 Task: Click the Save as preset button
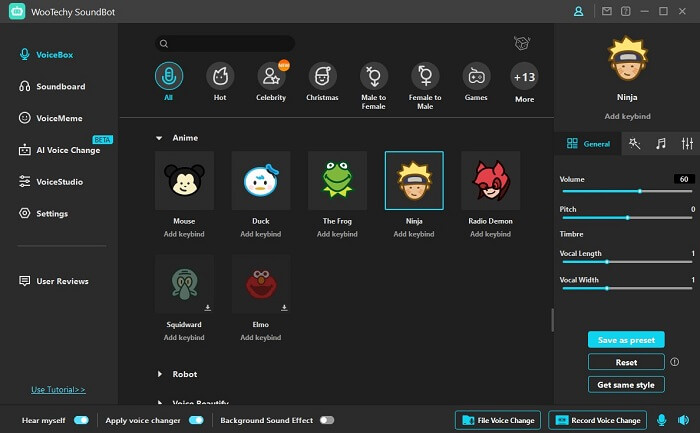click(626, 340)
